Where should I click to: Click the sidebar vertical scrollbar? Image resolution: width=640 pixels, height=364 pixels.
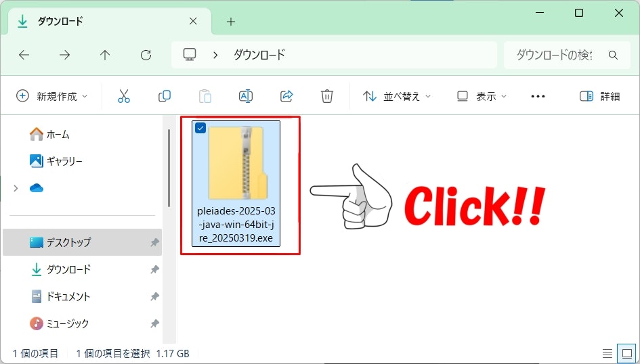(x=169, y=168)
